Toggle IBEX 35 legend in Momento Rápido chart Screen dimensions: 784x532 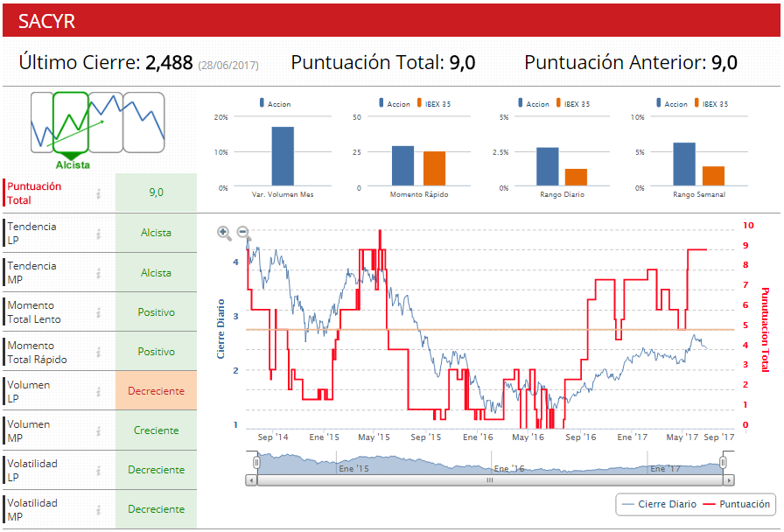pos(434,103)
